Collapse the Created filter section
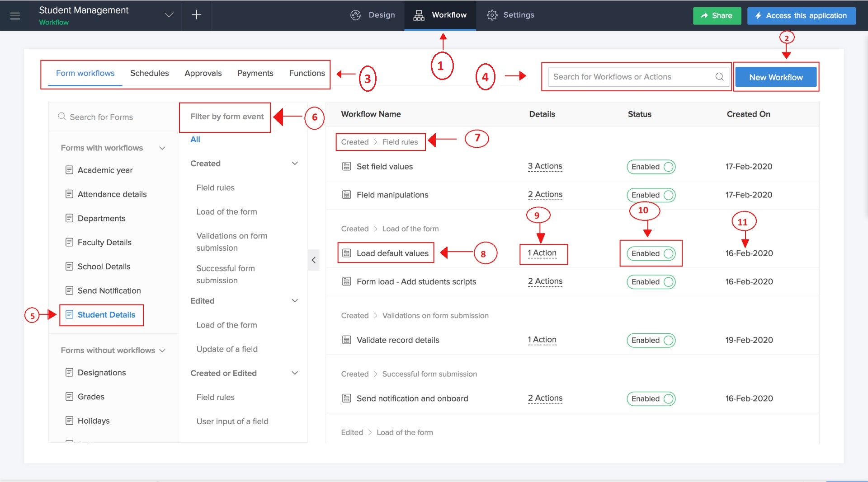 coord(295,163)
